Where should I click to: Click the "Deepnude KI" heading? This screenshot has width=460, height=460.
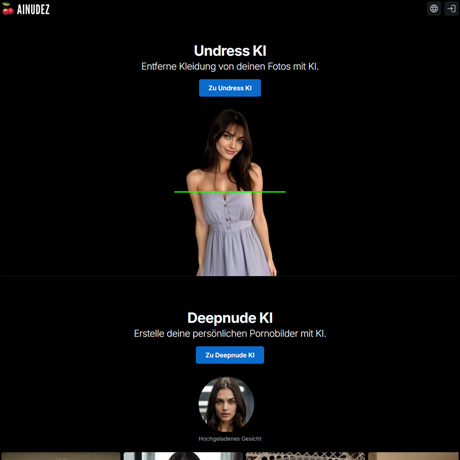[x=230, y=318]
